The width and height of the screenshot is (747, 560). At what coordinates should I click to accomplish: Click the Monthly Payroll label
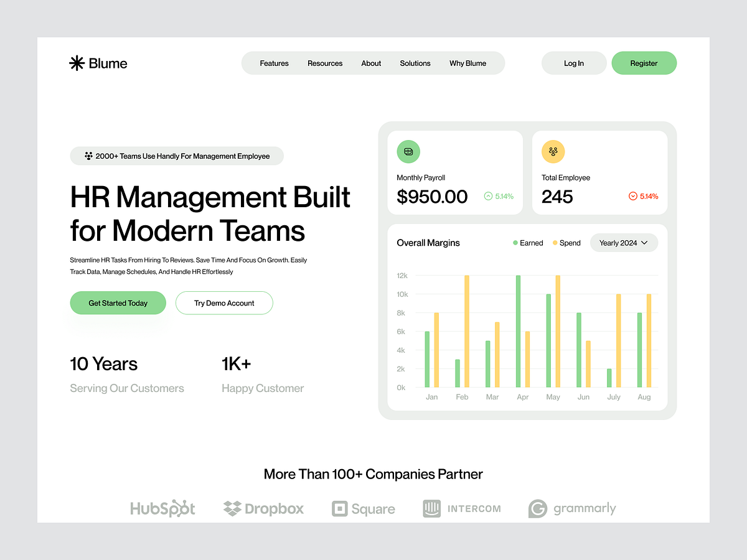tap(421, 177)
